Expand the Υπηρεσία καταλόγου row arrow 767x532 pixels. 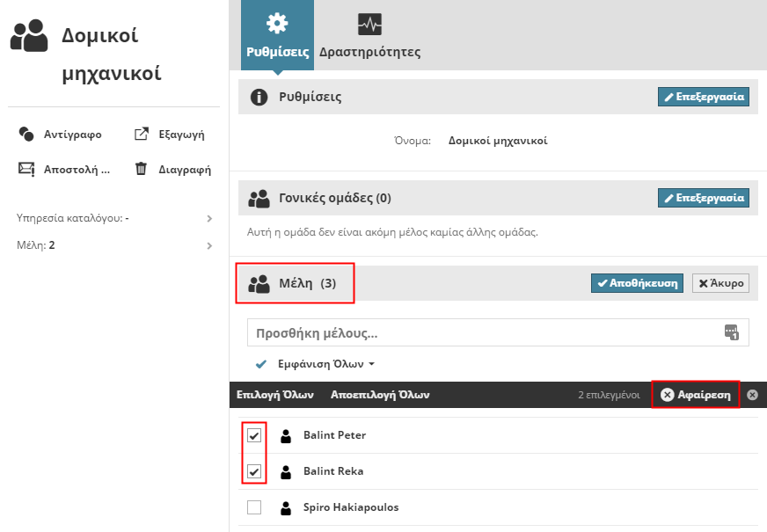tap(209, 218)
